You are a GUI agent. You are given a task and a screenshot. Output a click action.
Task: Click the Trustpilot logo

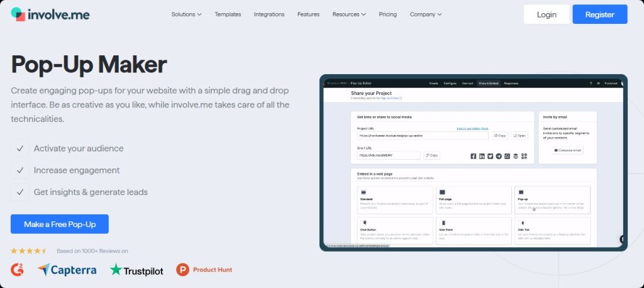136,270
